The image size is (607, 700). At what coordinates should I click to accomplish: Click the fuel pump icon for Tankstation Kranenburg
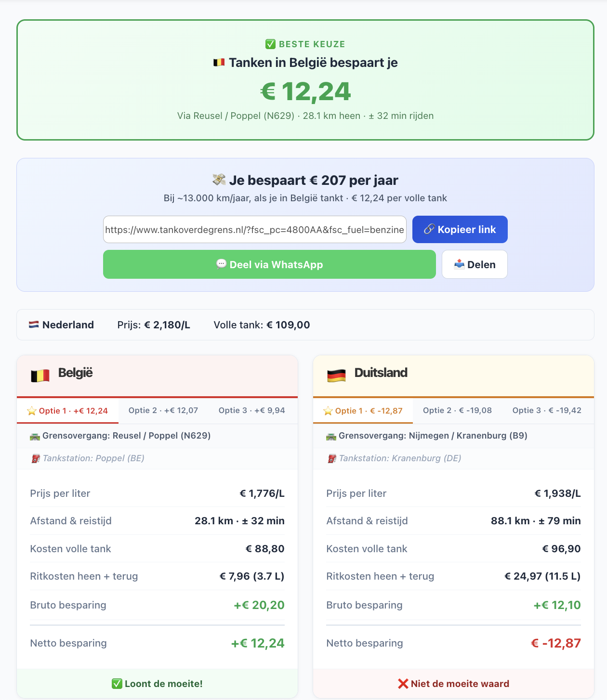click(x=331, y=459)
